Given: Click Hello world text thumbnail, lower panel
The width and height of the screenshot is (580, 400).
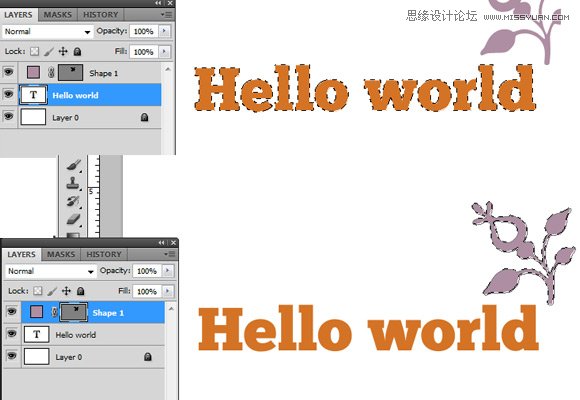Looking at the screenshot, I should 36,335.
